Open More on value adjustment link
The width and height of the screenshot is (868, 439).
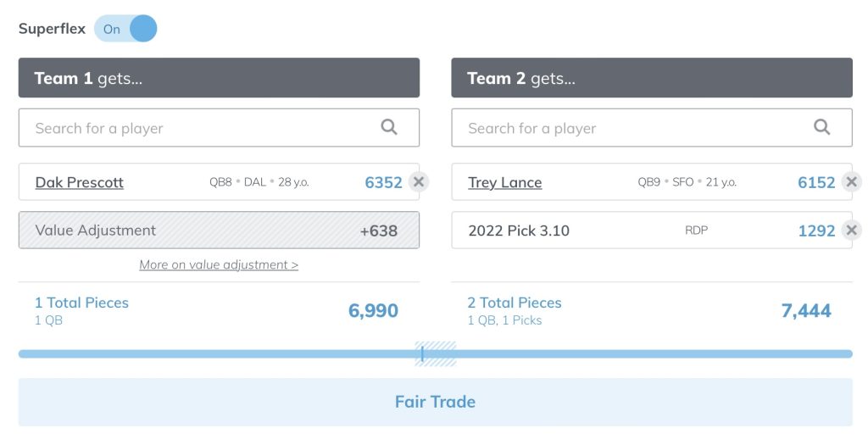pos(219,264)
